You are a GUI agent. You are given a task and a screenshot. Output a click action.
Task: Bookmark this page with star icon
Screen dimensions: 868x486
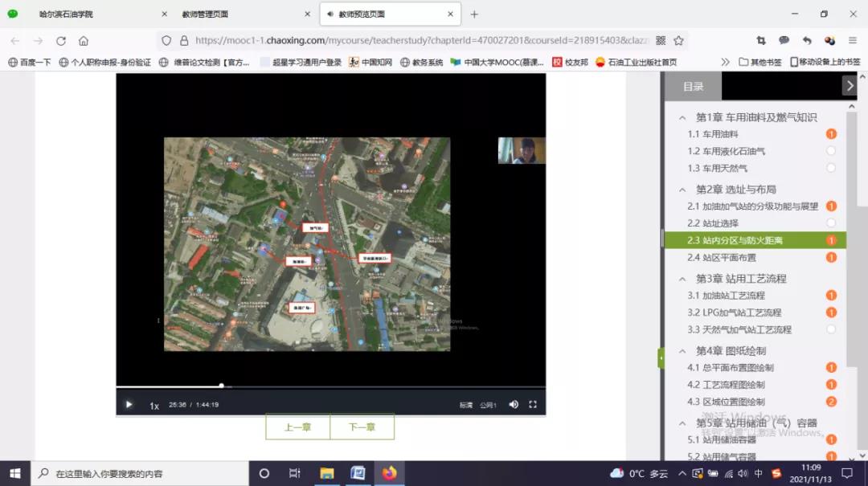coord(678,41)
